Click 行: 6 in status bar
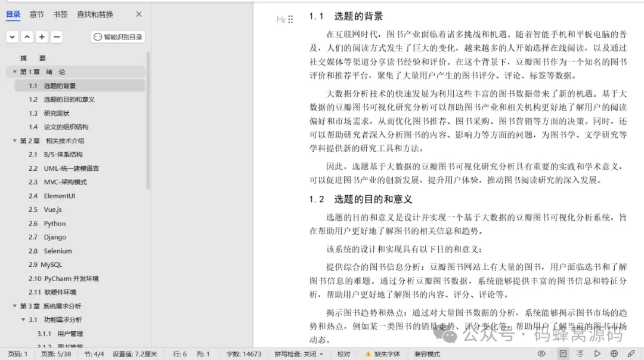 [180, 354]
